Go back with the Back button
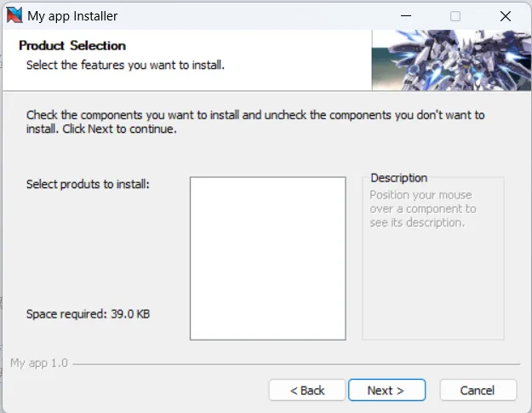 [306, 390]
